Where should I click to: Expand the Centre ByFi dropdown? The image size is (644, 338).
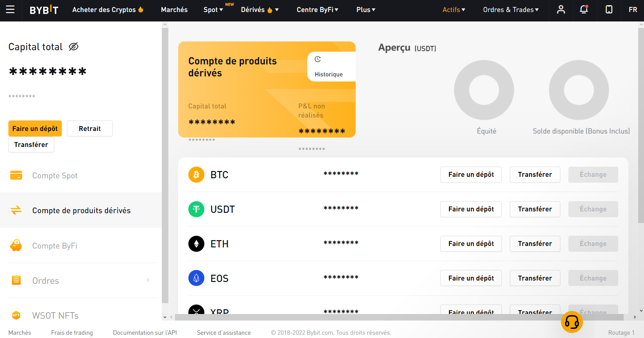[317, 10]
